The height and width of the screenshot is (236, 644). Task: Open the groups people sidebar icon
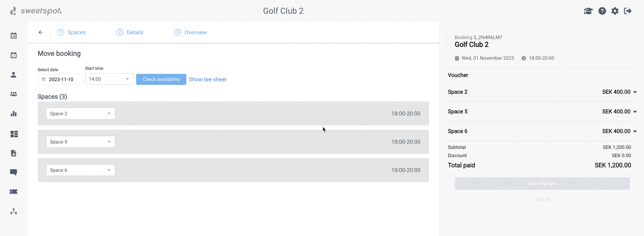click(14, 94)
